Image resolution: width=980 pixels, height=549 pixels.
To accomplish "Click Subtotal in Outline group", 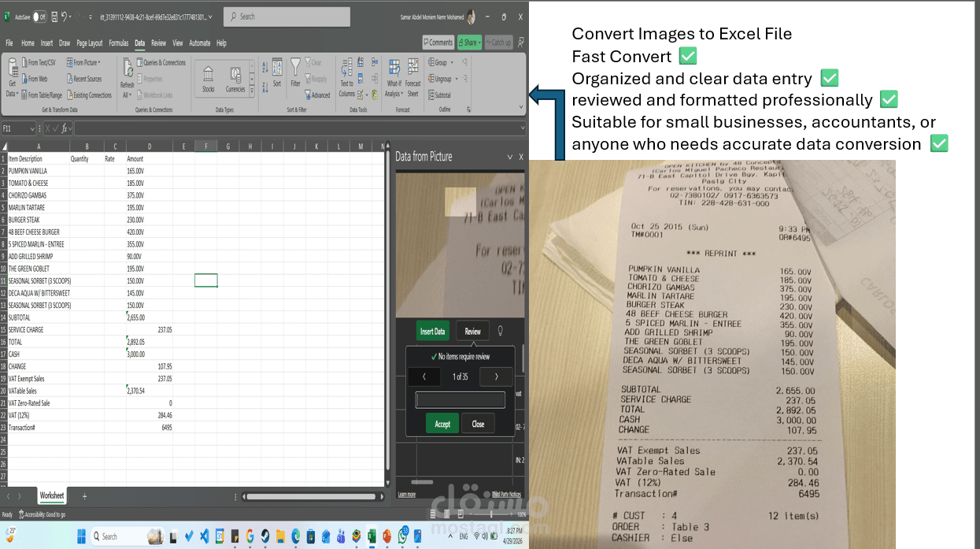I will click(439, 95).
